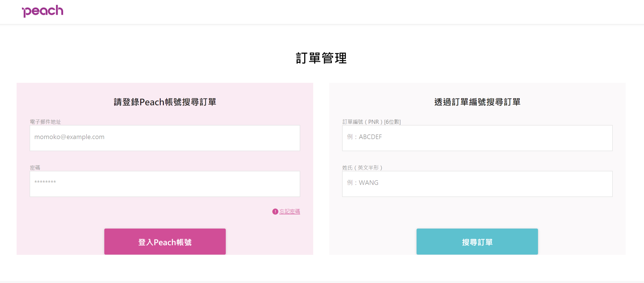Focus the 訂單編號 (PNR) input field
Screen dimensions: 644x283
point(477,138)
